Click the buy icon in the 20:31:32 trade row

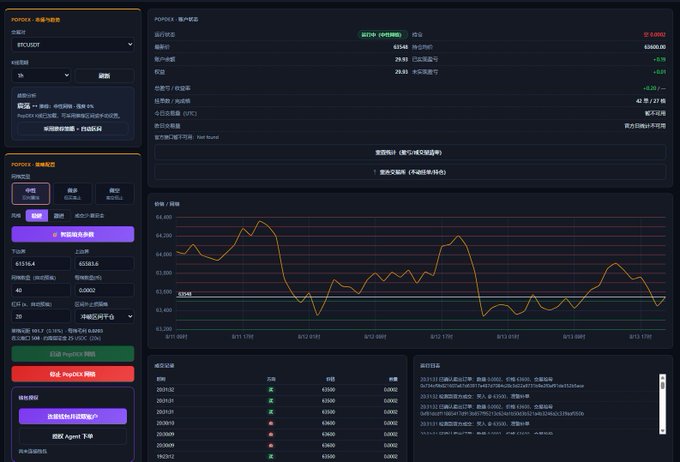coord(271,390)
